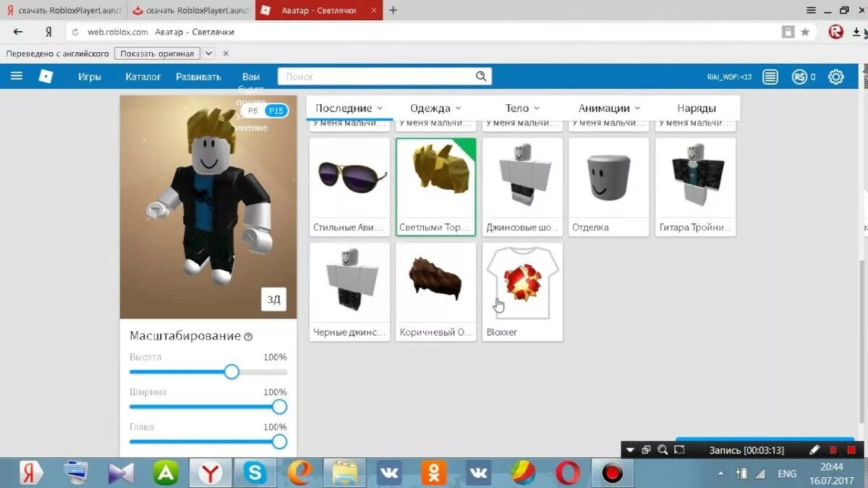Toggle the 3D avatar view button

click(x=273, y=299)
